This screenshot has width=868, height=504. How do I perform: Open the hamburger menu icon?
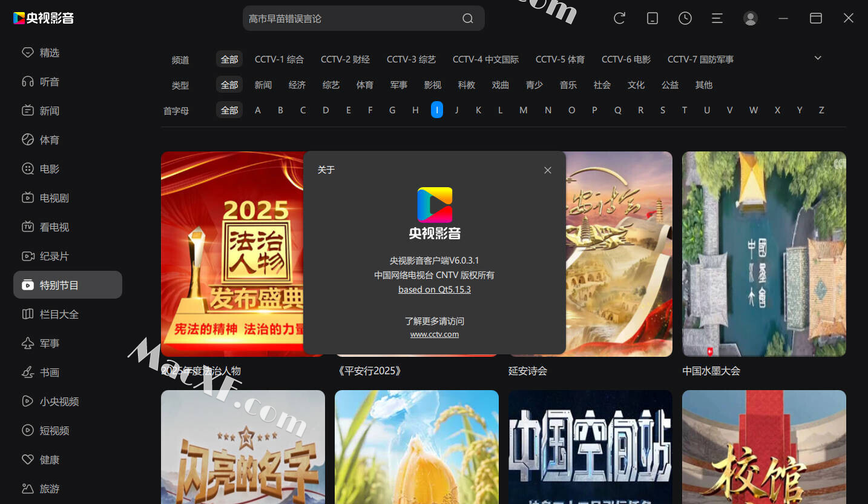pos(717,18)
